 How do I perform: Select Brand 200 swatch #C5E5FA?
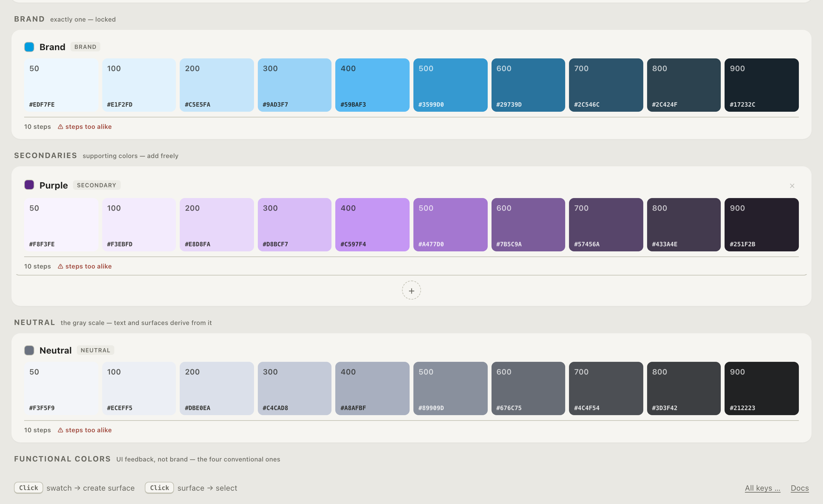tap(217, 85)
